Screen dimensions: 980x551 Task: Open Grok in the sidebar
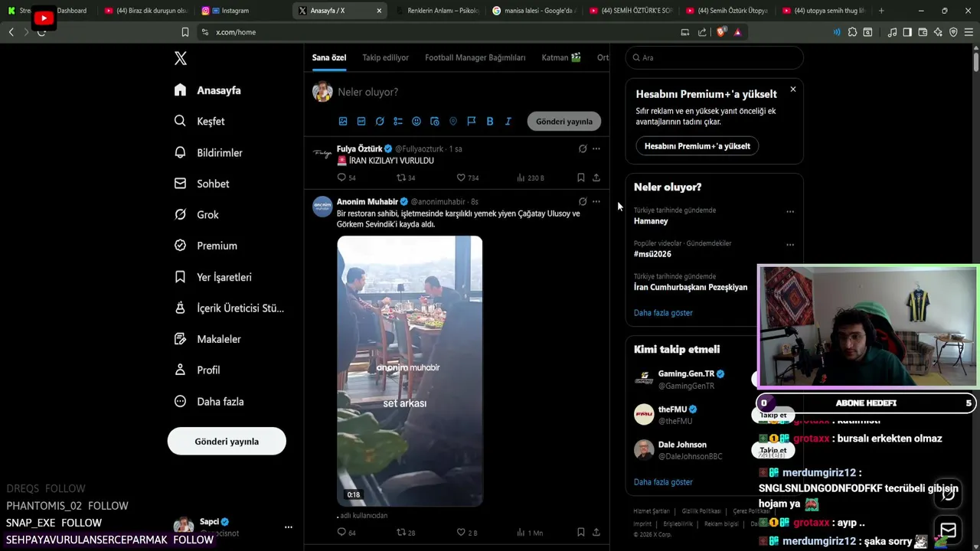(x=197, y=214)
